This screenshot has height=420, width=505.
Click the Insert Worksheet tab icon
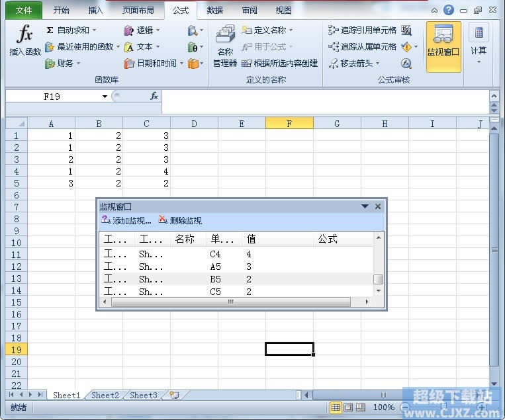[174, 395]
